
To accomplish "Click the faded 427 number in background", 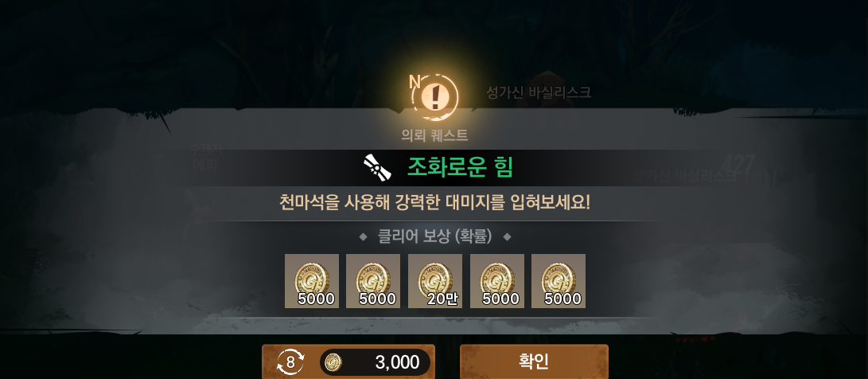I will [x=738, y=165].
